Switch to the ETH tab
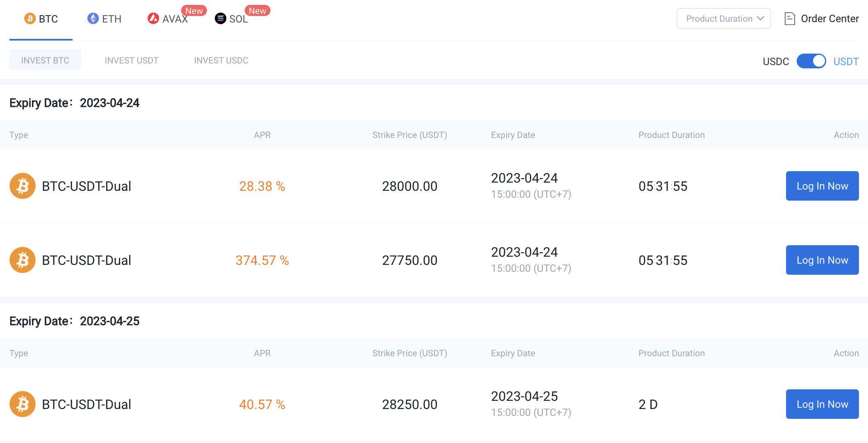The width and height of the screenshot is (868, 443). [104, 19]
